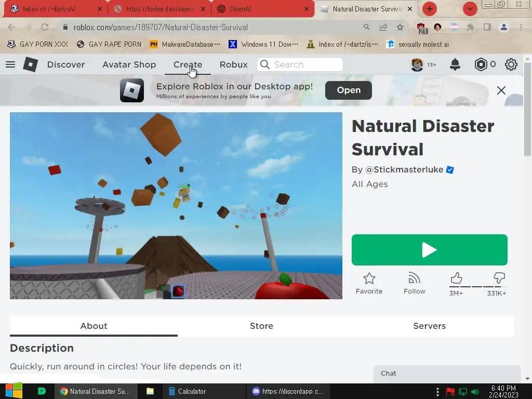This screenshot has height=399, width=532.
Task: Open the Roblox settings gear
Action: (x=511, y=64)
